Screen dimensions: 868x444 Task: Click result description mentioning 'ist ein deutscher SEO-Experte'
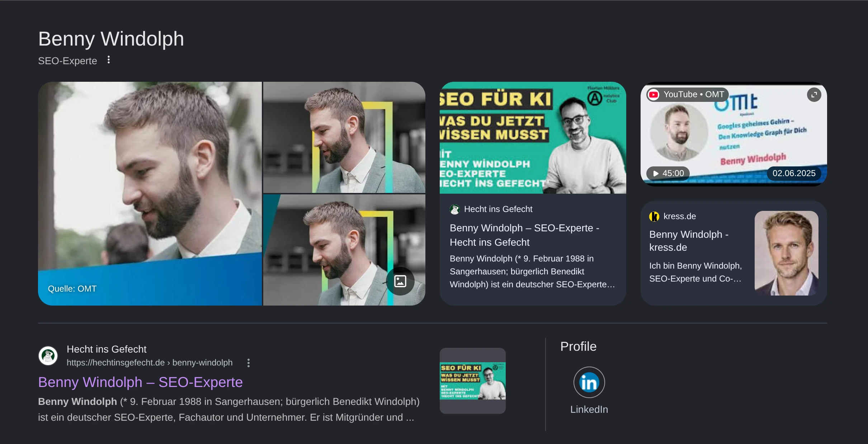pos(229,410)
